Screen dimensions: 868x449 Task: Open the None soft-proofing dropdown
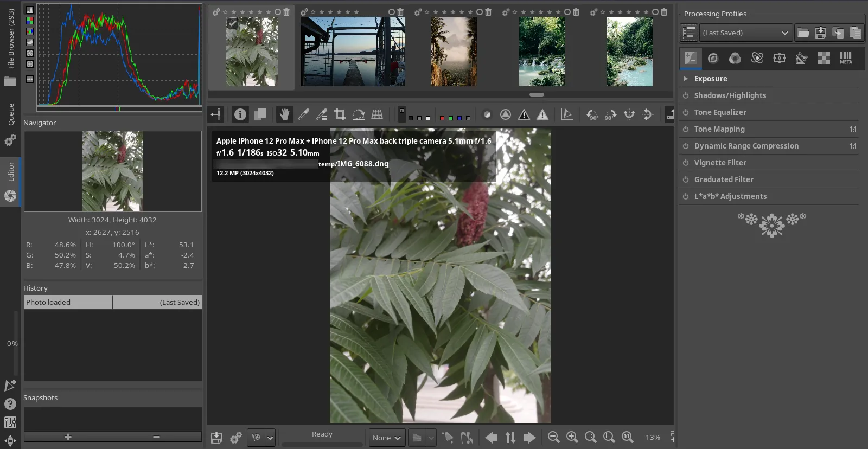[x=387, y=438]
